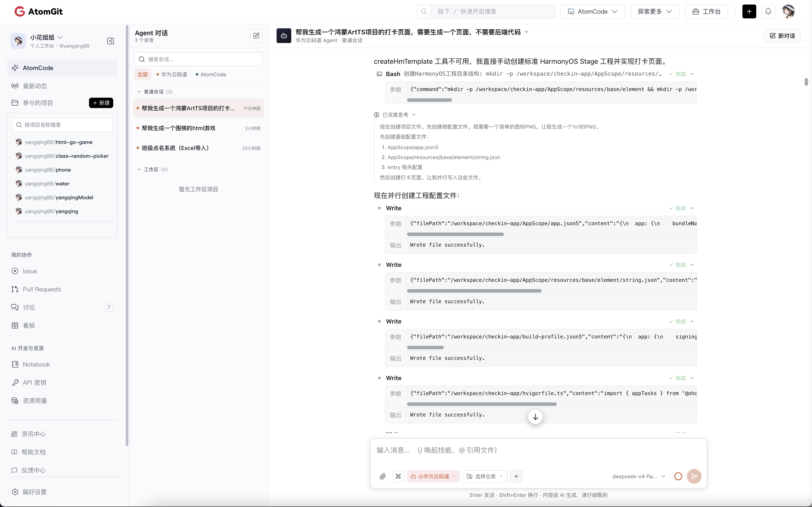Open 反馈中心 in the sidebar
This screenshot has width=812, height=507.
pyautogui.click(x=62, y=470)
